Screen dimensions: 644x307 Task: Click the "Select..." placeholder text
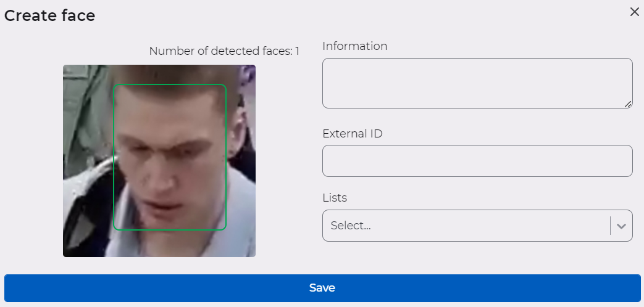(351, 226)
